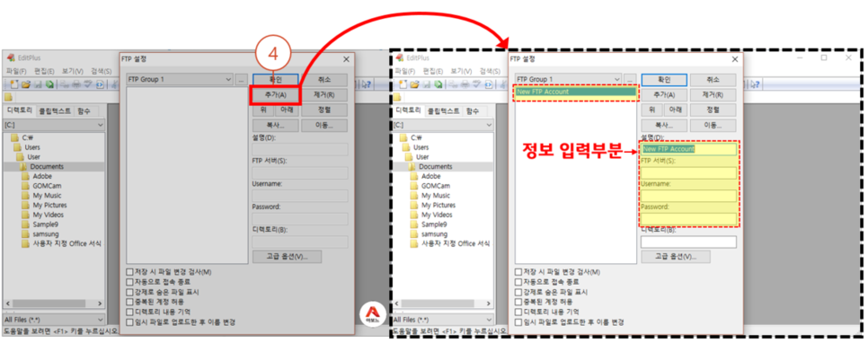The image size is (868, 343).
Task: Click spell check icon in left EditPlus toolbar
Action: (x=87, y=84)
